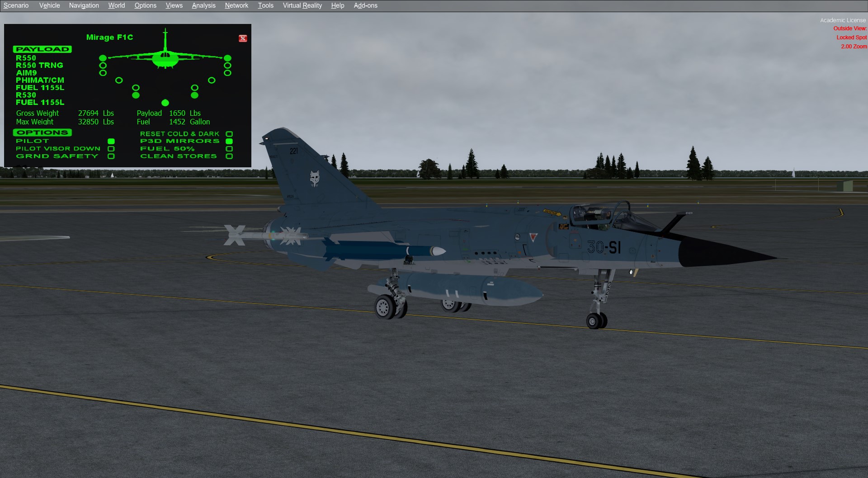This screenshot has height=478, width=868.
Task: Toggle the right inner-wing R530 missile station
Action: click(x=194, y=95)
